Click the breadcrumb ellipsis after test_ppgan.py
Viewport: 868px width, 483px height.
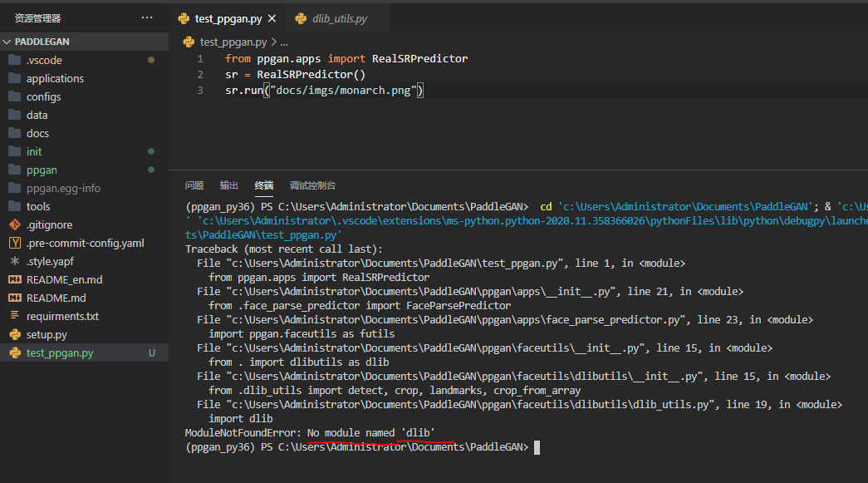284,42
